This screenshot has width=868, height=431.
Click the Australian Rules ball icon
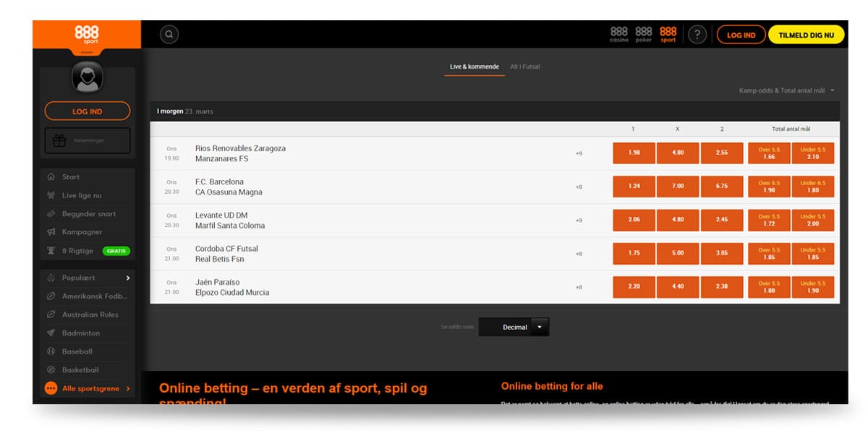coord(51,315)
